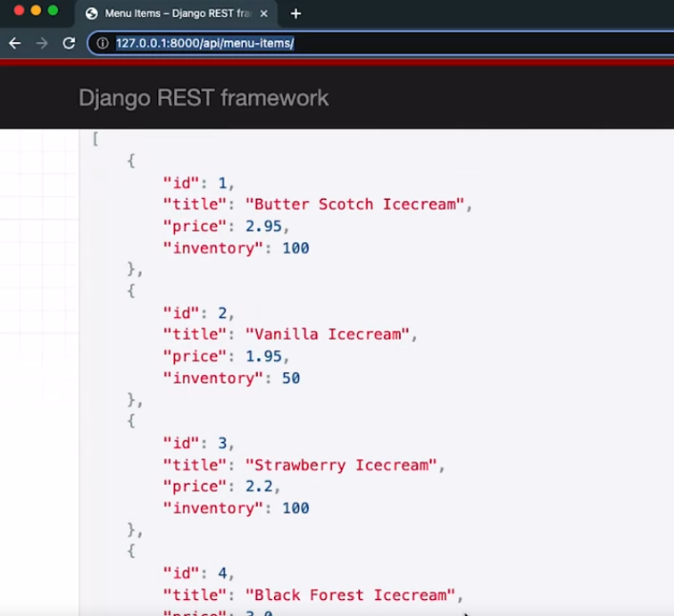Maximize window with the green button

tap(53, 11)
